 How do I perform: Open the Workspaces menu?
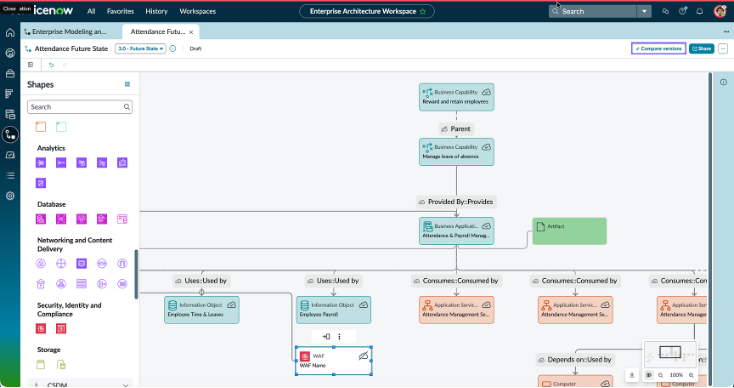coord(198,11)
